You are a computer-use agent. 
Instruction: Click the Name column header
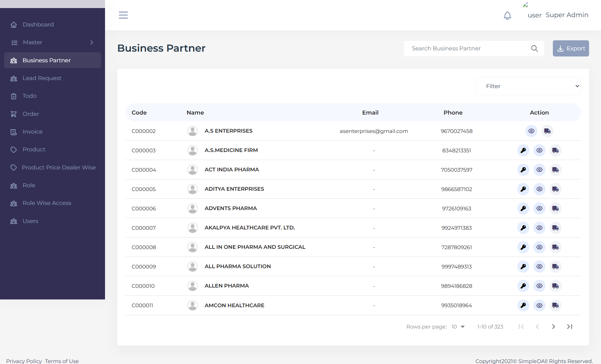click(195, 113)
